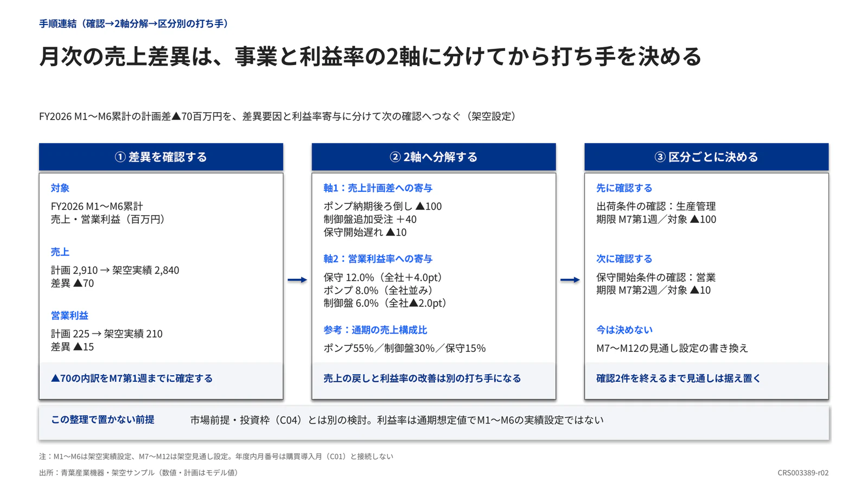Click ポンプ55%／制御盤30%／保守15%

pos(405,349)
